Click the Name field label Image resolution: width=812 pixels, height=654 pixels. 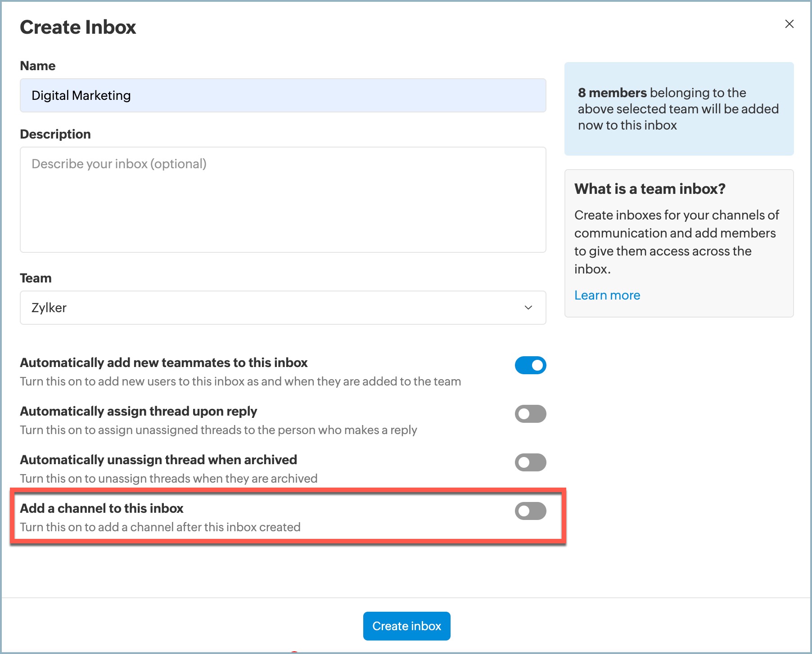click(38, 66)
